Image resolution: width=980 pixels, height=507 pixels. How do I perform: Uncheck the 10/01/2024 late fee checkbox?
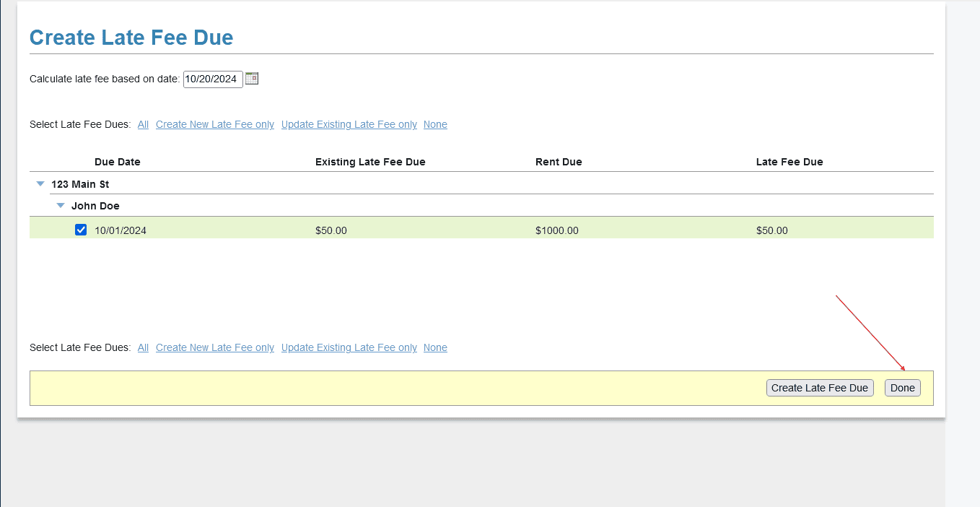tap(81, 230)
